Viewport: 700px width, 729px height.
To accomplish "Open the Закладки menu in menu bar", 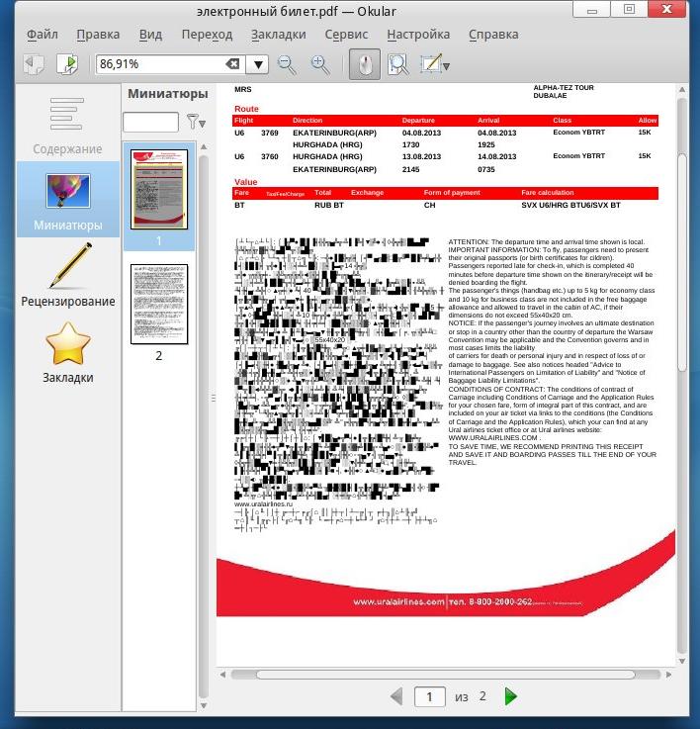I will (279, 35).
